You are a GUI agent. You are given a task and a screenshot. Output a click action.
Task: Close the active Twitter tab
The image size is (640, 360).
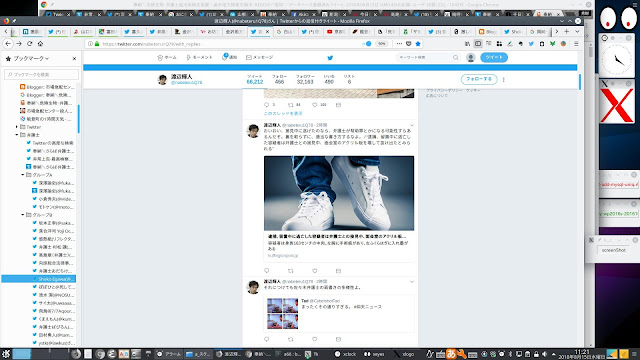coord(267,31)
